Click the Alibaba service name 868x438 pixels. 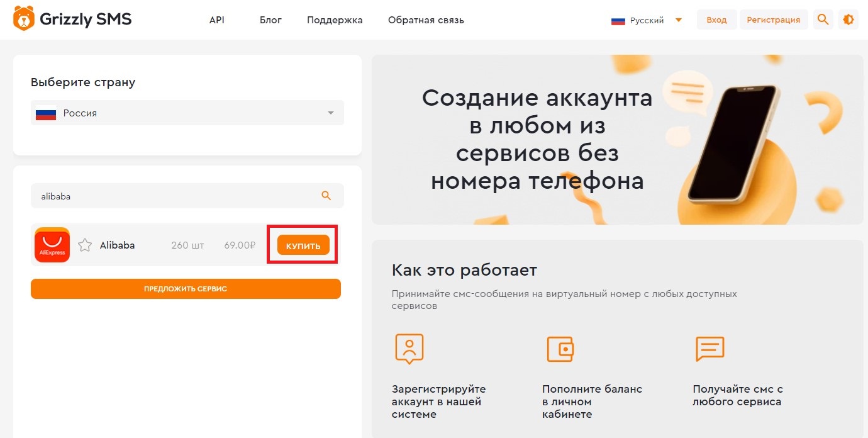tap(117, 245)
